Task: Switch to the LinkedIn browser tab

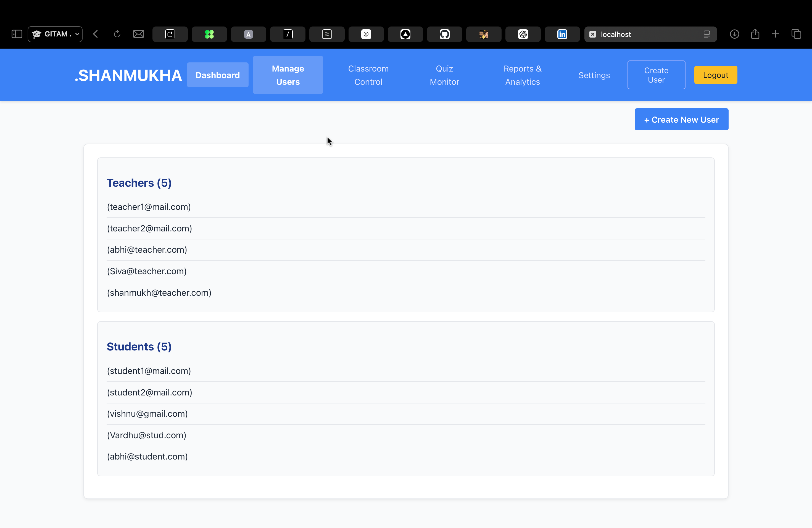Action: (x=561, y=34)
